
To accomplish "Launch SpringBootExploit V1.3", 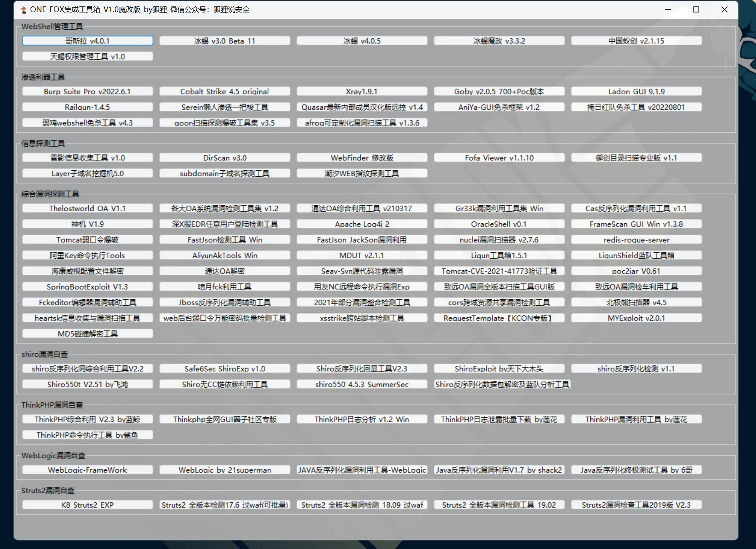I will pyautogui.click(x=87, y=287).
